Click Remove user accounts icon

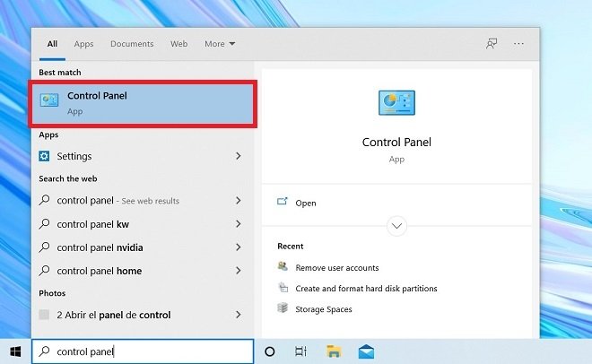pyautogui.click(x=283, y=266)
